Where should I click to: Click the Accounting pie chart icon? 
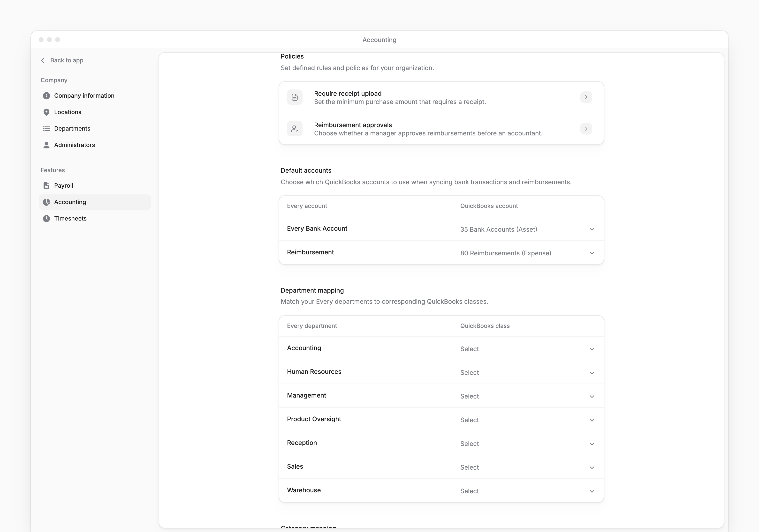(x=47, y=202)
